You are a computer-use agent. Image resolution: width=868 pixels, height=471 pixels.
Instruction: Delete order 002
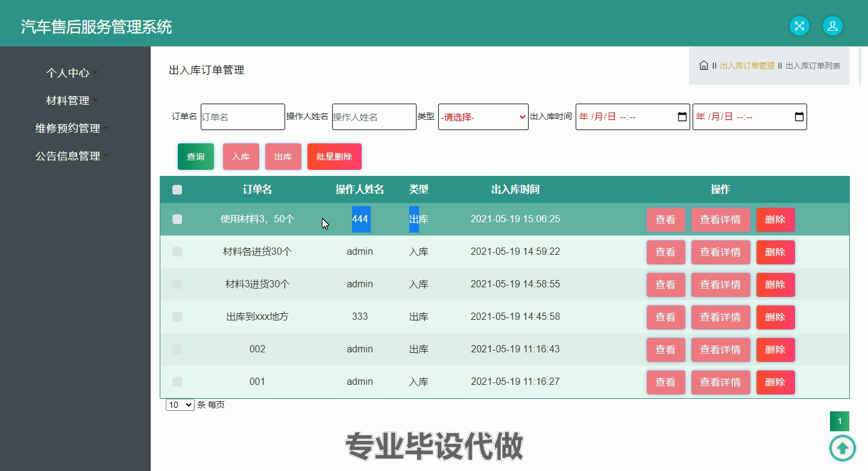coord(776,350)
